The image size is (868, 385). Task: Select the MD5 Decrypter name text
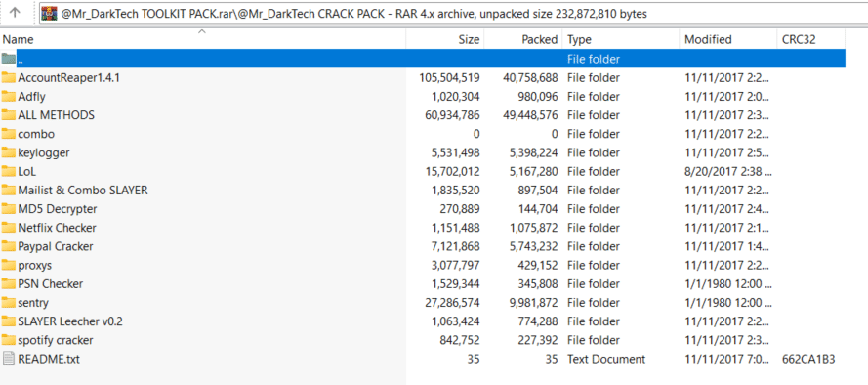(x=58, y=209)
